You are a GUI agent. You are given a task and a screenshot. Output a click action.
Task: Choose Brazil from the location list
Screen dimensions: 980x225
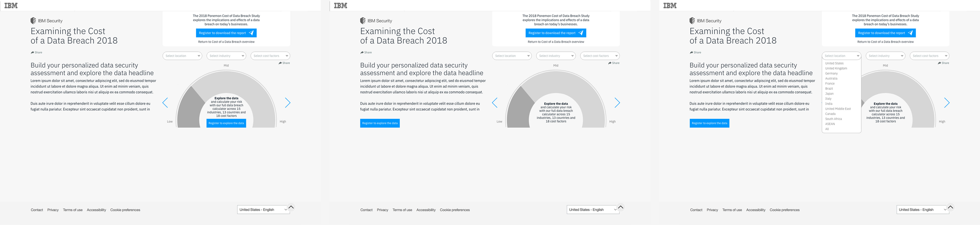(x=829, y=89)
